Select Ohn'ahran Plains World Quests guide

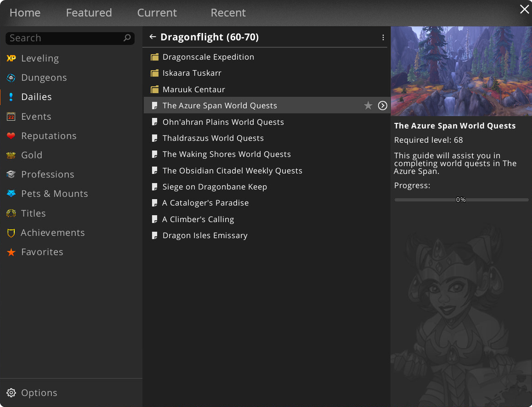[x=266, y=122]
